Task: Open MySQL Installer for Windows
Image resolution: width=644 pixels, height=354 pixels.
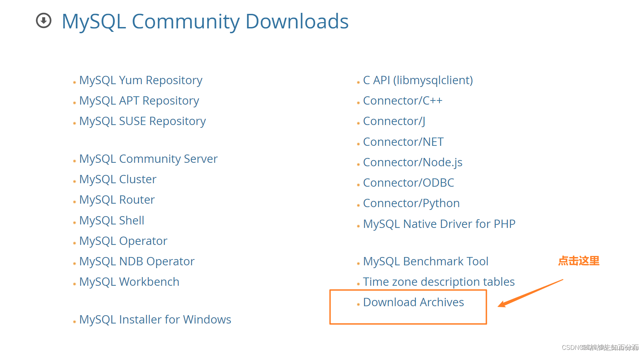Action: (155, 320)
